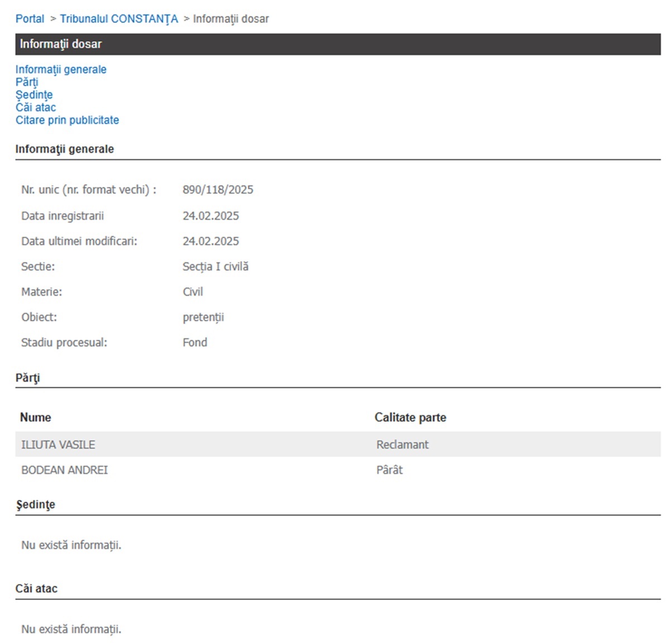Select case number 890/118/2025

click(x=218, y=190)
